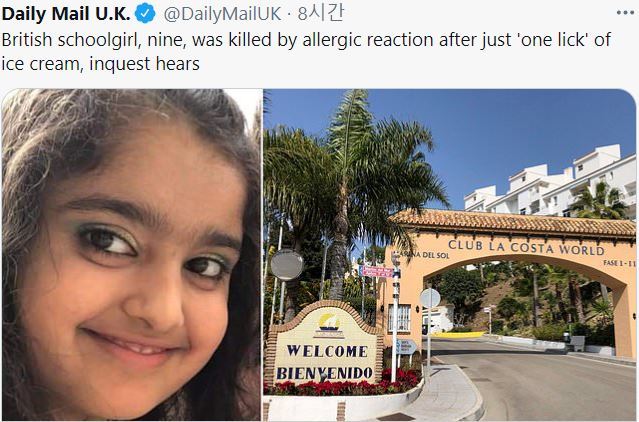Viewport: 639px width, 422px height.
Task: Open the schoolgirl portrait photo
Action: 131,255
